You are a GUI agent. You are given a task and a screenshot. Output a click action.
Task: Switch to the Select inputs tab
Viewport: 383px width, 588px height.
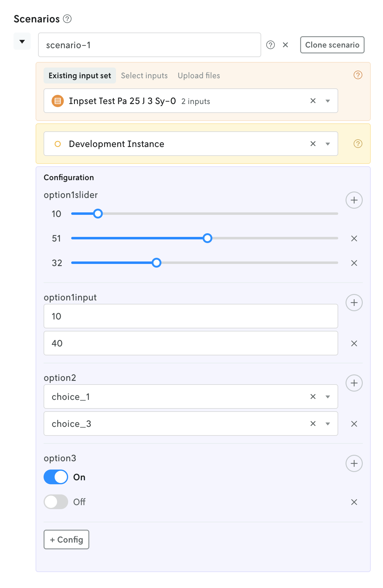click(144, 76)
